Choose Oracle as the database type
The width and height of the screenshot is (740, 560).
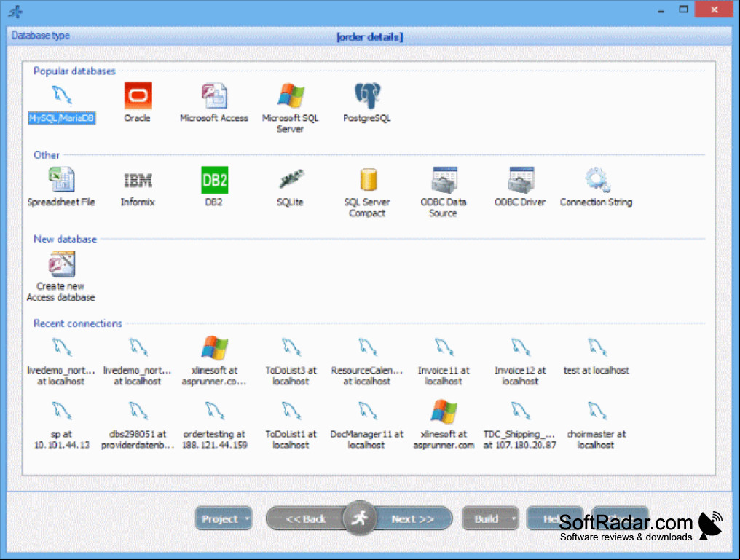138,103
